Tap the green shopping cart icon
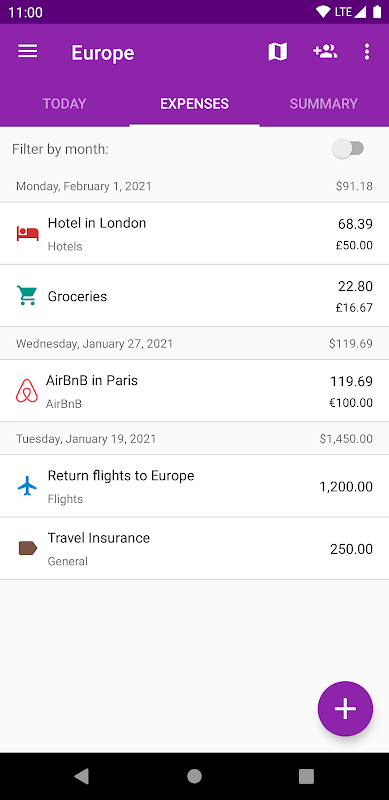This screenshot has height=800, width=389. tap(27, 295)
